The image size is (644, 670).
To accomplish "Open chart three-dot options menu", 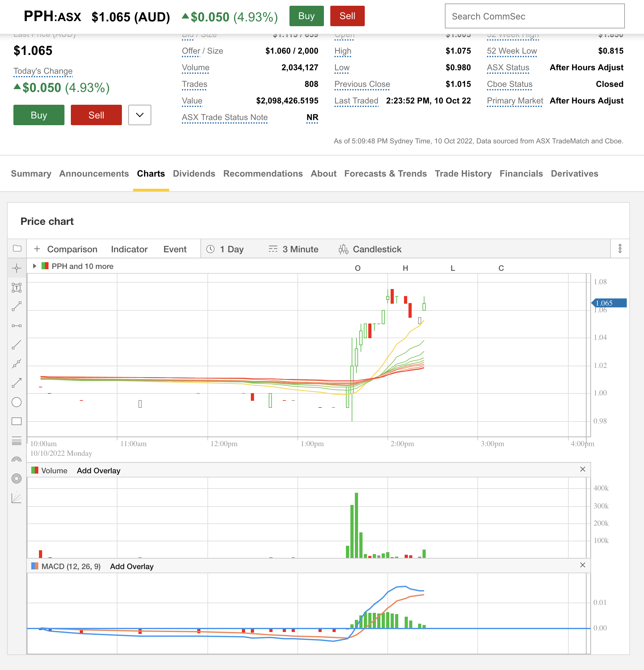I will tap(620, 248).
